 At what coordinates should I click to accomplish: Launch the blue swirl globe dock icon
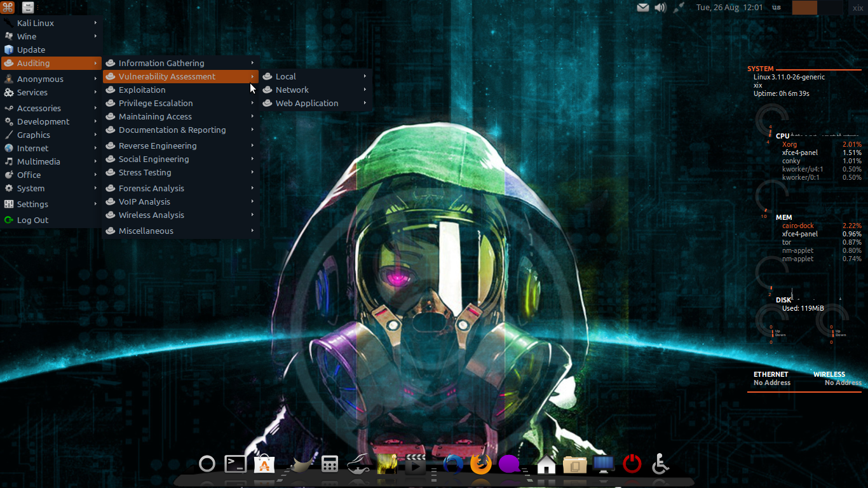click(452, 464)
